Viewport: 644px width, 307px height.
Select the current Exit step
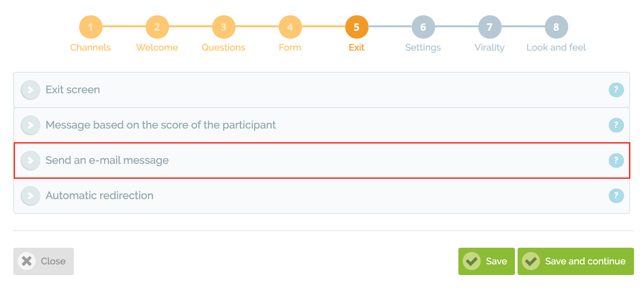click(357, 27)
